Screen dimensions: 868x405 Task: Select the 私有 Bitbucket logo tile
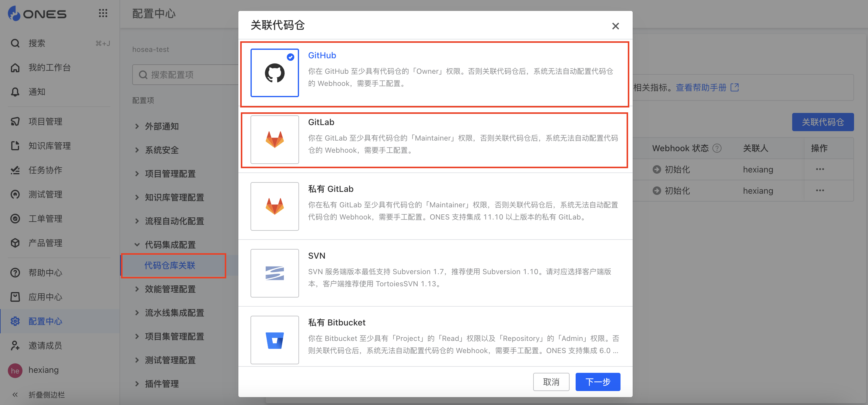coord(274,340)
